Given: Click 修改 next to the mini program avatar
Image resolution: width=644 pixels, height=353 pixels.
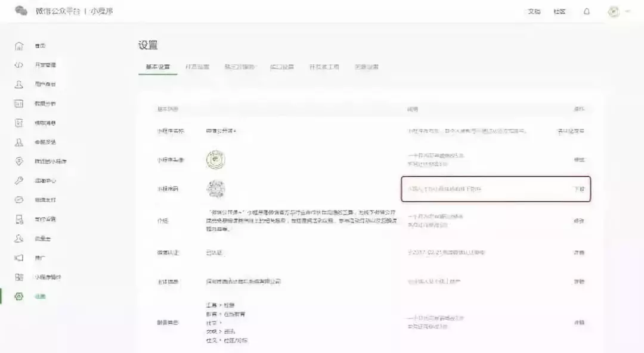Looking at the screenshot, I should (578, 160).
